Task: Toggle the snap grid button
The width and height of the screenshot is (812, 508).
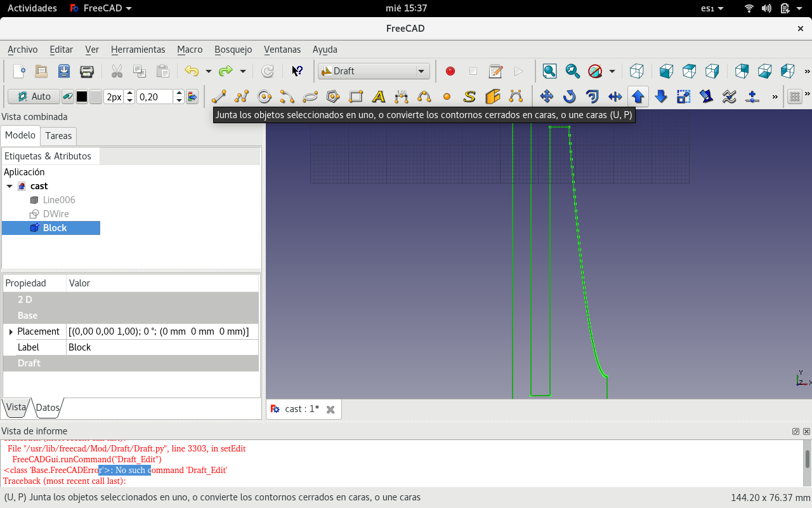Action: [794, 97]
